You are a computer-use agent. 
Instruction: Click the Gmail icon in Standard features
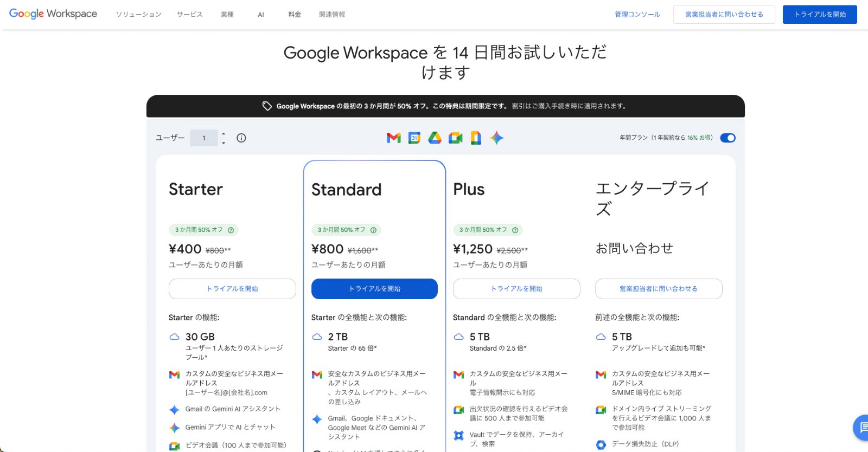[x=317, y=374]
